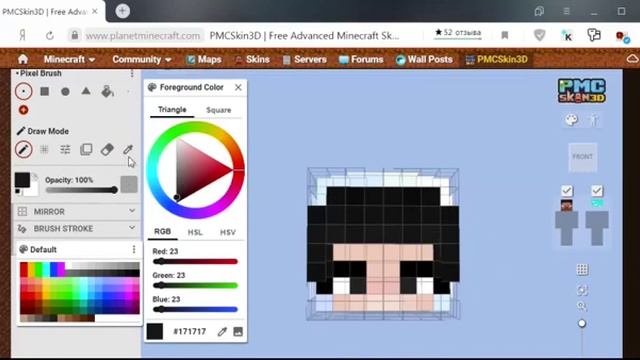The image size is (640, 360).
Task: Adjust the Opacity slider
Action: point(81,190)
